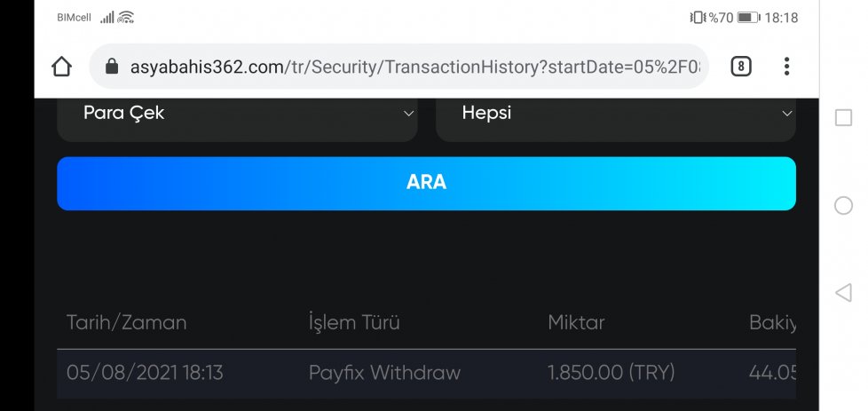Click the Miktar column header
The image size is (868, 411).
pyautogui.click(x=576, y=322)
